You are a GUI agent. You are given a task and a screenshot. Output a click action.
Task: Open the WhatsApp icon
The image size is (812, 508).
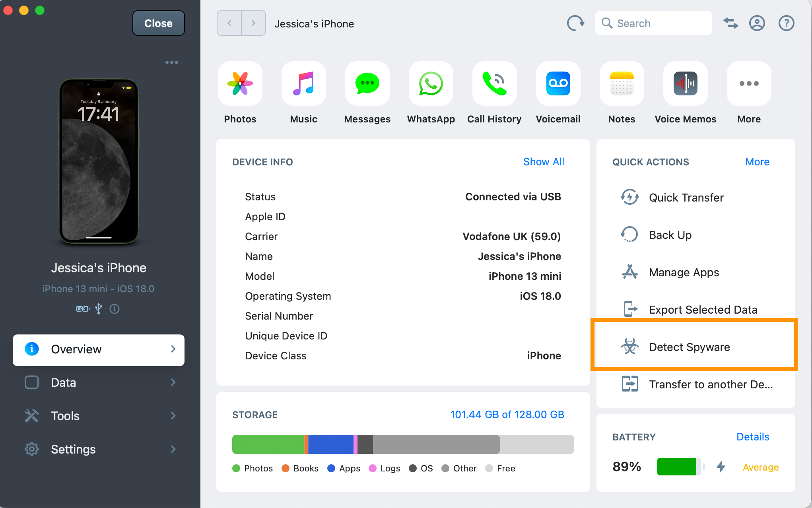pos(431,83)
